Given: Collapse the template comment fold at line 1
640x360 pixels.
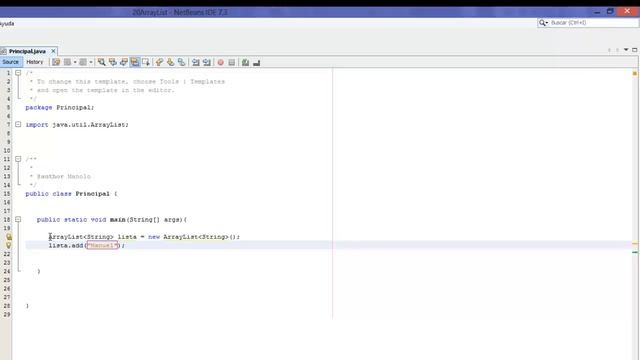Looking at the screenshot, I should click(18, 73).
